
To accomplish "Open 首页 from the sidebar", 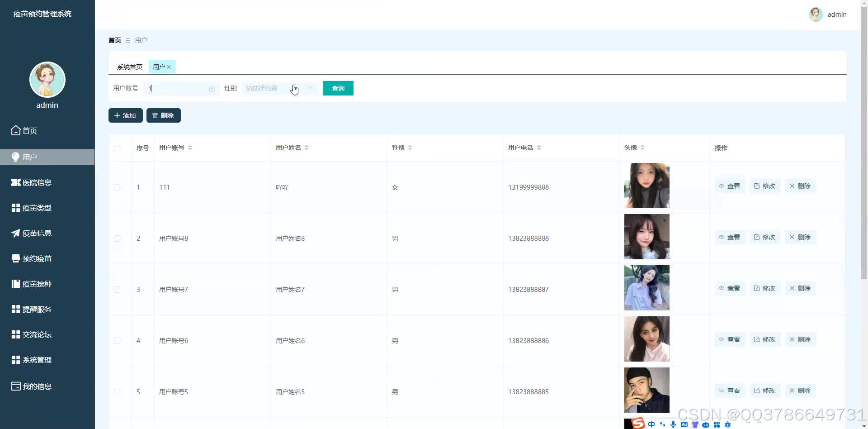I will pyautogui.click(x=47, y=131).
